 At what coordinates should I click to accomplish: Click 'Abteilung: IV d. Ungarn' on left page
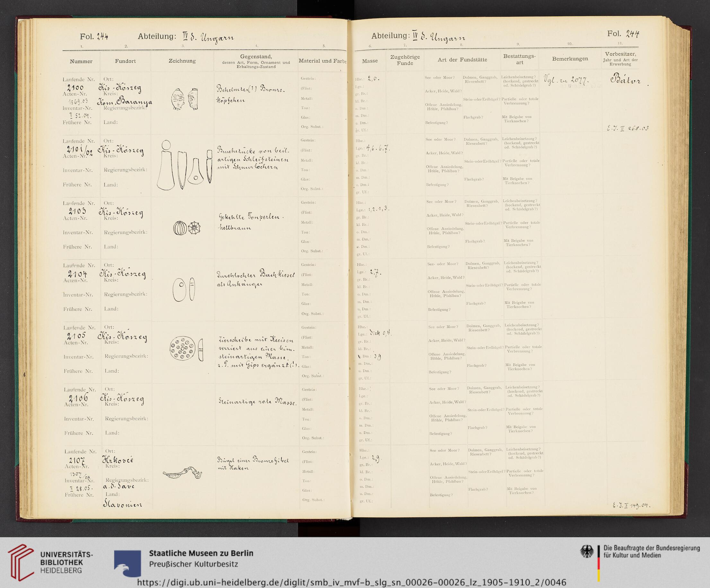pyautogui.click(x=186, y=37)
